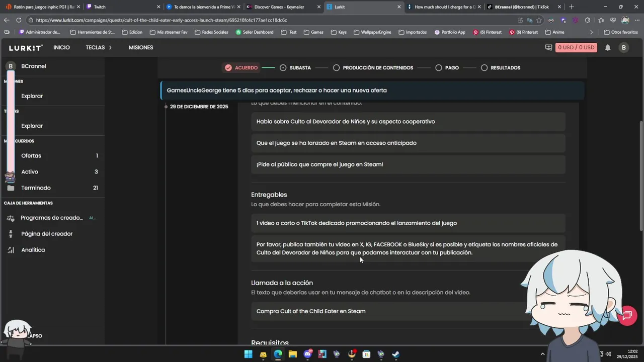Click the wallet icon beside the balance

coord(548,48)
